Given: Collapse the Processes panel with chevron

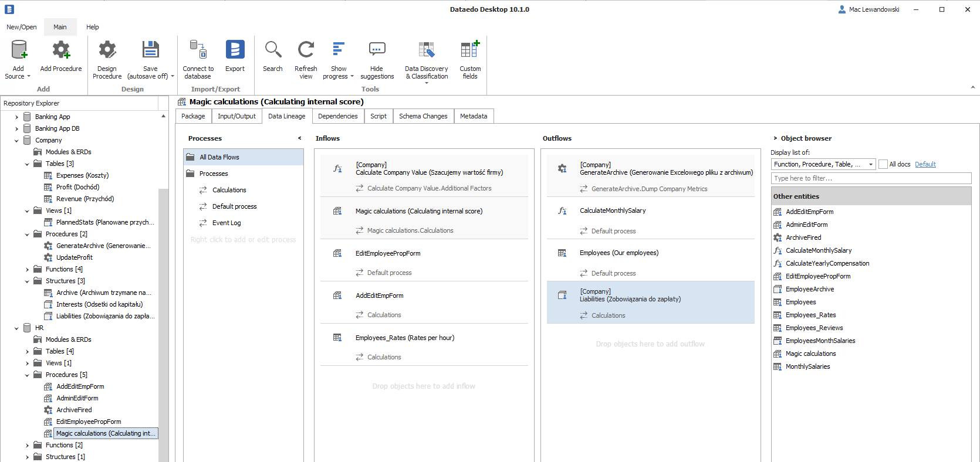Looking at the screenshot, I should point(299,138).
